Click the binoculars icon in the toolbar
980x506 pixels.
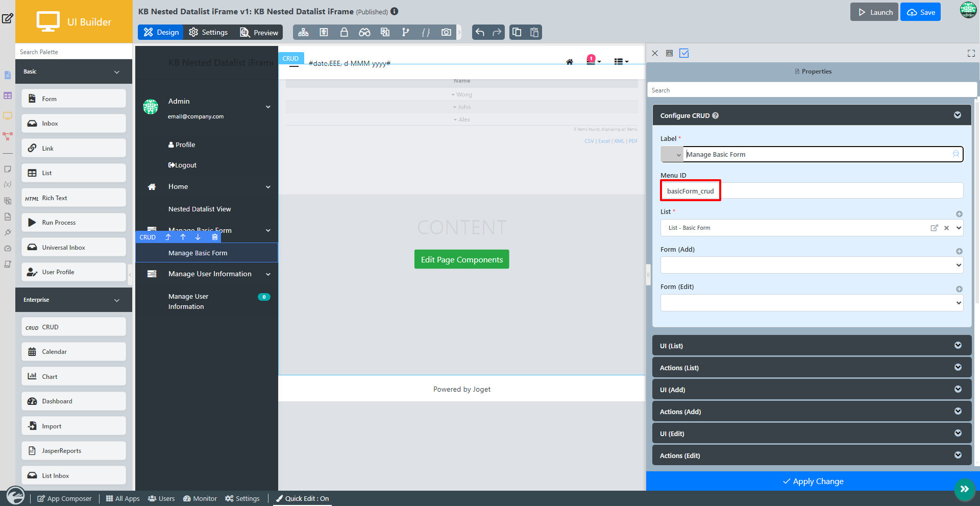point(364,32)
